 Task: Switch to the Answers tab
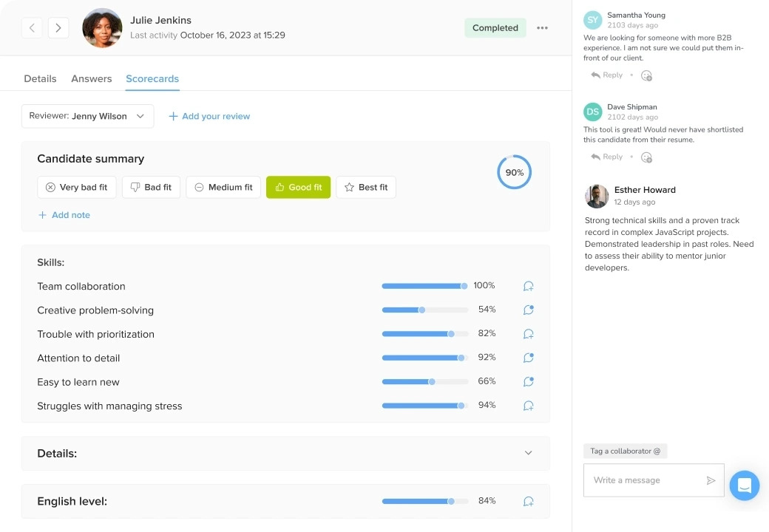(92, 78)
